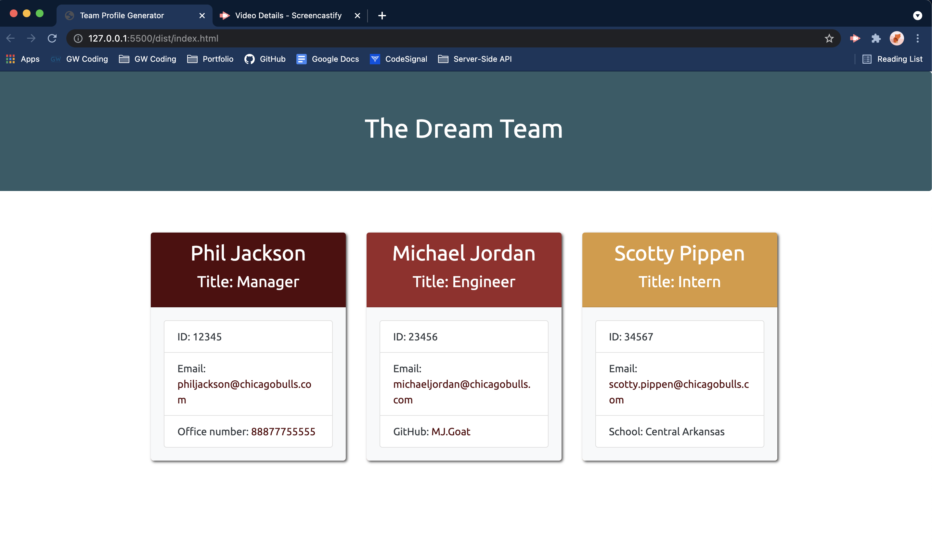Click the site info icon in address bar
The height and width of the screenshot is (560, 932).
coord(78,38)
